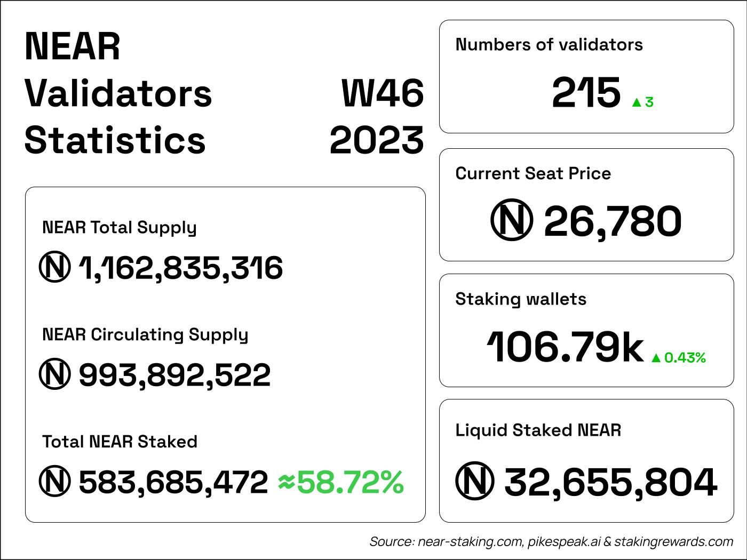Click the NEAR icon beside Total Supply
This screenshot has height=560, width=747.
click(x=54, y=267)
